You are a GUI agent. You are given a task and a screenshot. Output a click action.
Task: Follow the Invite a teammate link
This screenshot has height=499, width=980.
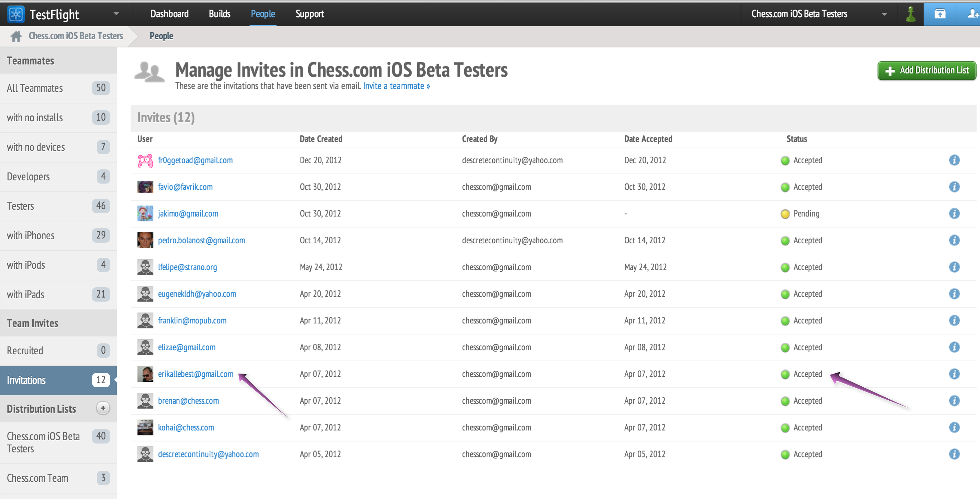pyautogui.click(x=397, y=86)
